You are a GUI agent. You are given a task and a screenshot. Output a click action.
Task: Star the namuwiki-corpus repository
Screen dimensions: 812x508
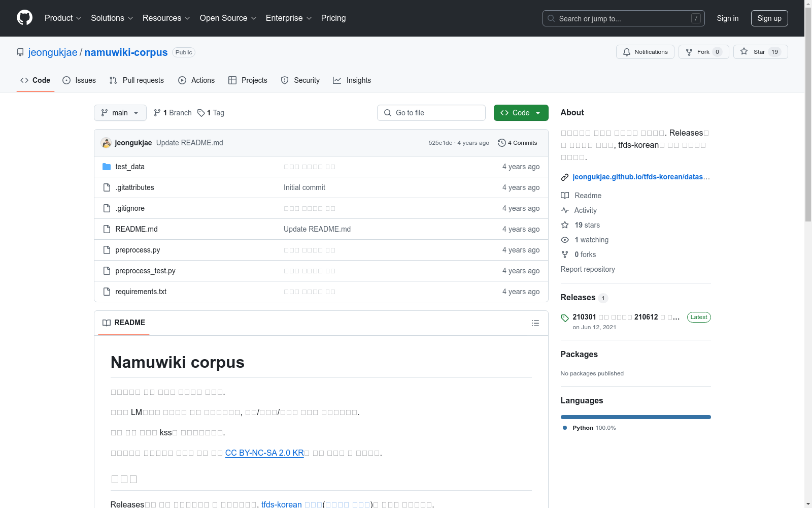(760, 52)
